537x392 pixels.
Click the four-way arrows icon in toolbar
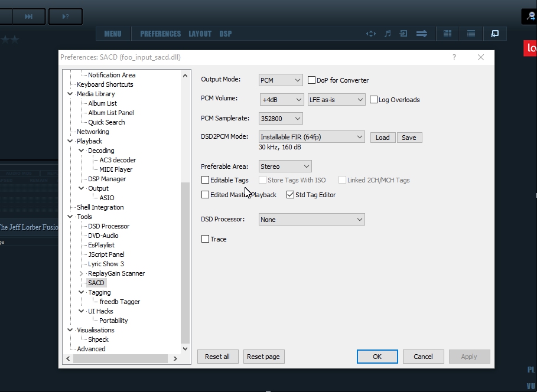[x=371, y=34]
